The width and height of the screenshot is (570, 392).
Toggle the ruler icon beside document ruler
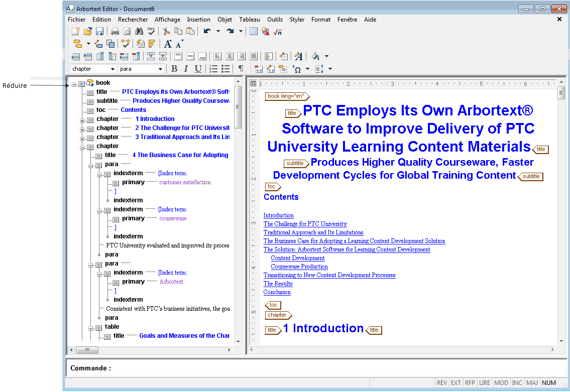[x=254, y=83]
